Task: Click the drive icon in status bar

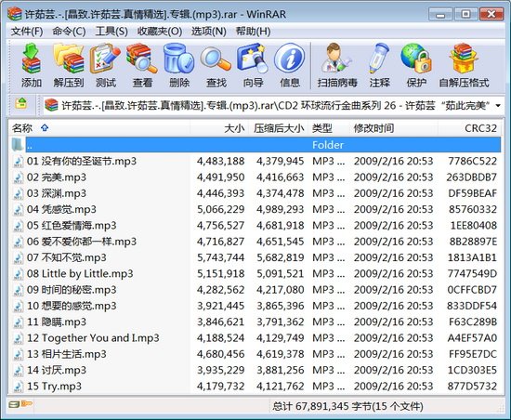Action: click(14, 404)
